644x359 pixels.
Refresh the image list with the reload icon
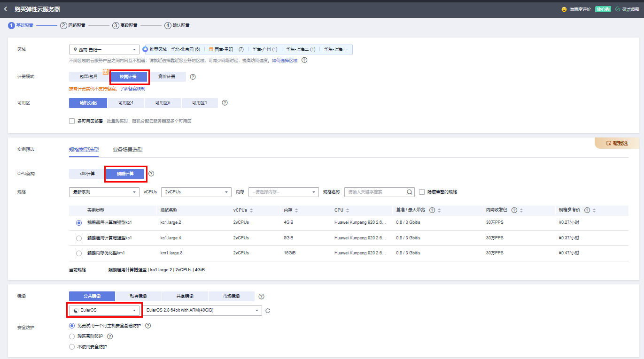click(268, 311)
